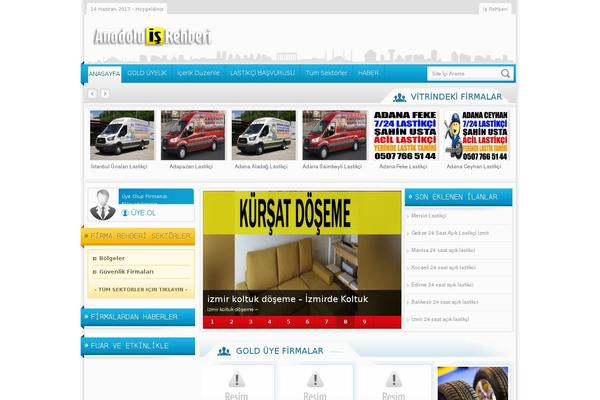Open Edirne 24 saat açık lastikçi listing
Viewport: 600px width, 400px height.
point(442,285)
